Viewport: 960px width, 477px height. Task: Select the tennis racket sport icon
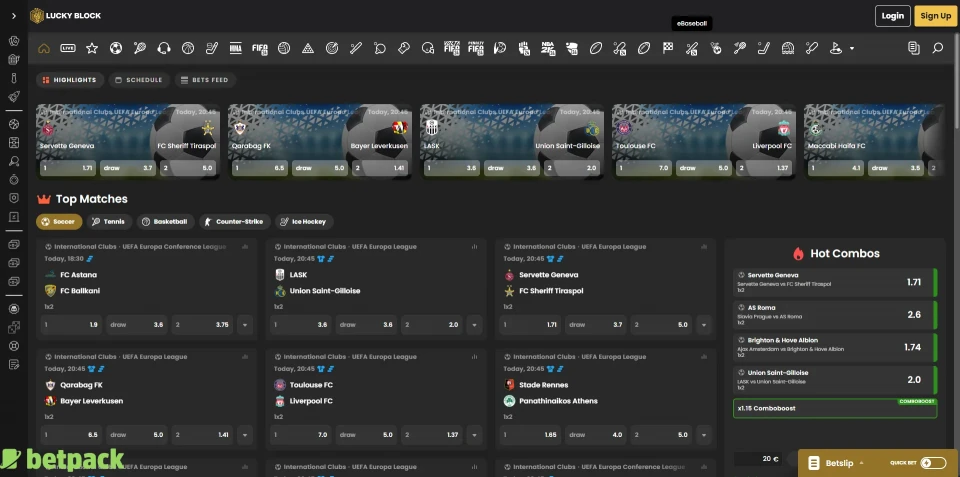point(139,48)
